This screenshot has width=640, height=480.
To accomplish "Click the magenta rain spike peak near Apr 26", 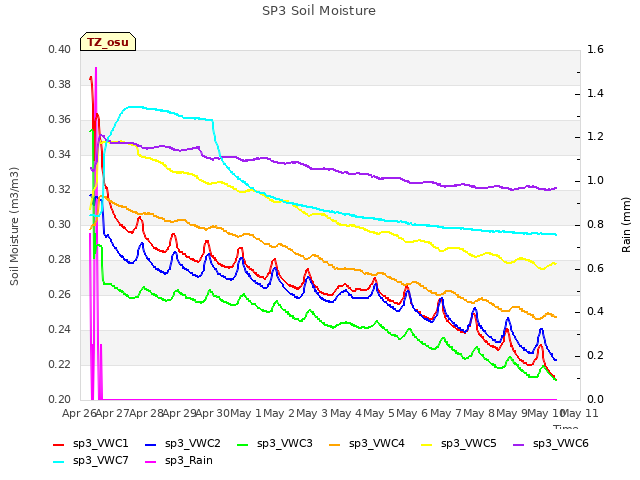I will tap(96, 68).
